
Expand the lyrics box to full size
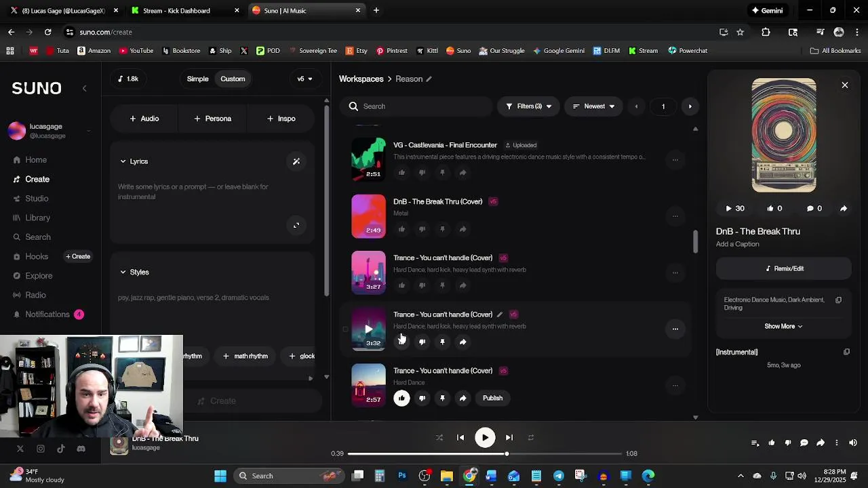coord(296,225)
